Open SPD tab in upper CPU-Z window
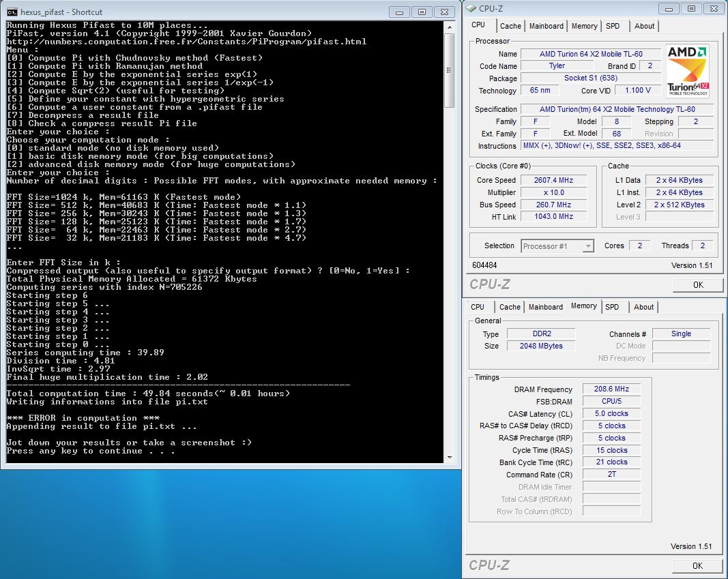The image size is (728, 579). point(613,26)
